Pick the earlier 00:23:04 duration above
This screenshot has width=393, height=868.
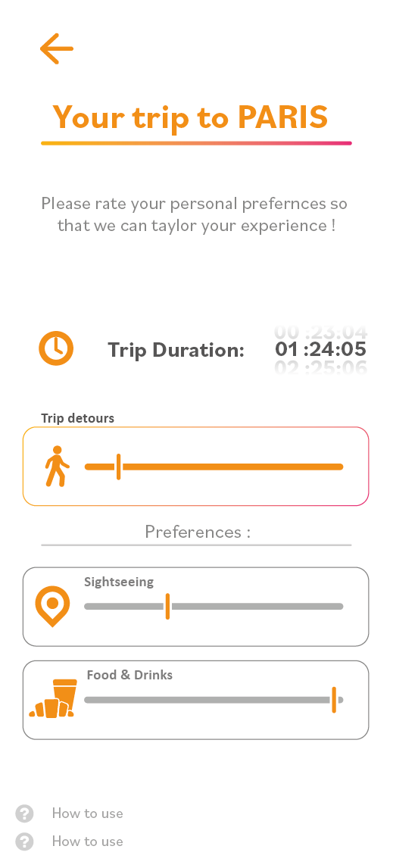point(320,333)
